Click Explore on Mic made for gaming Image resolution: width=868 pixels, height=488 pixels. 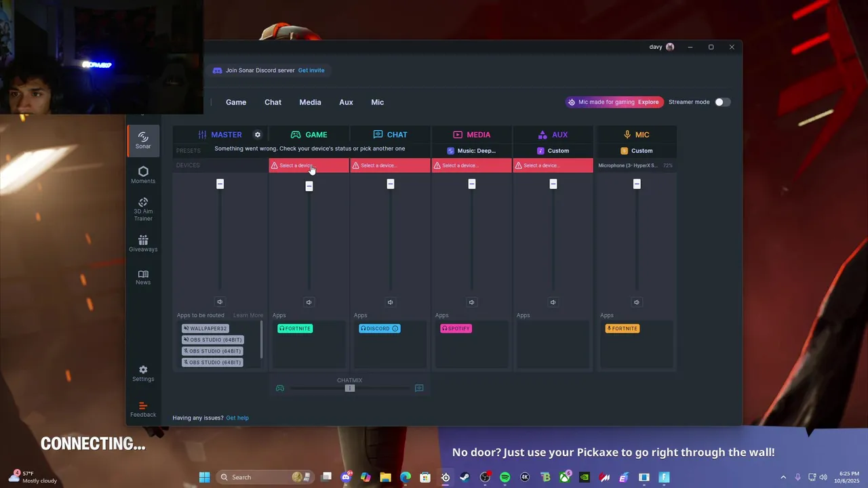(x=648, y=102)
